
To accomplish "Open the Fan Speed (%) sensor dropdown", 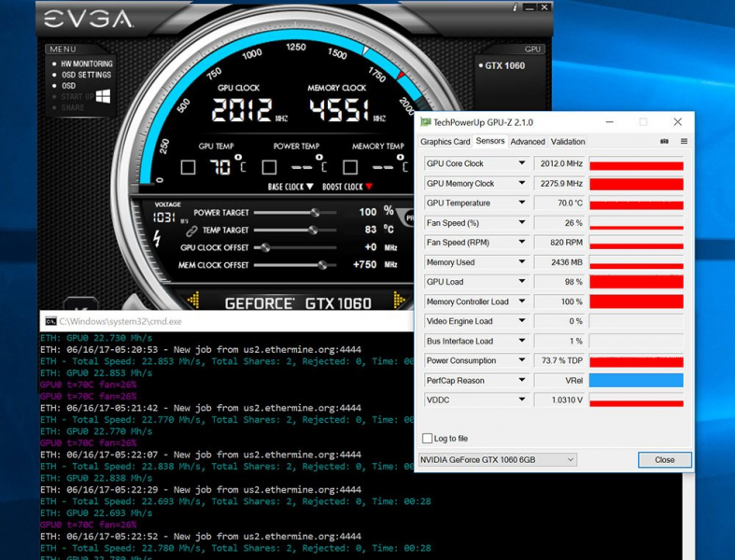I will tap(522, 223).
